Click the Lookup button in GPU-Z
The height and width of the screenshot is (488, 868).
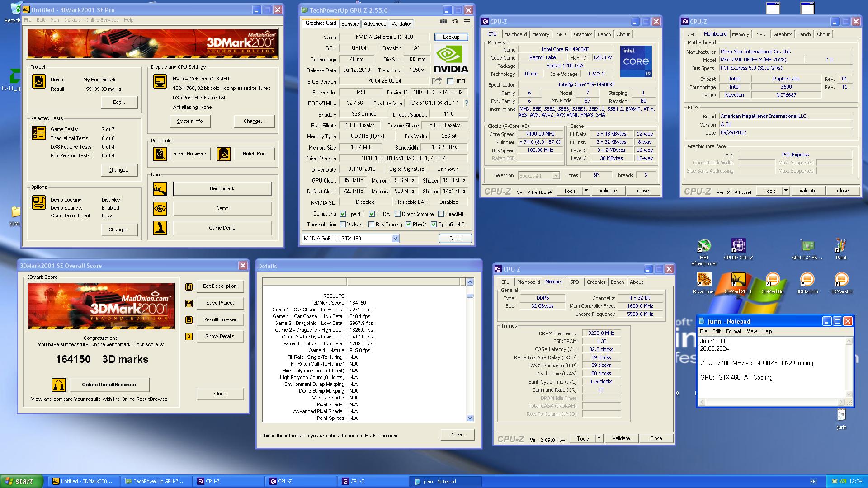tap(451, 37)
